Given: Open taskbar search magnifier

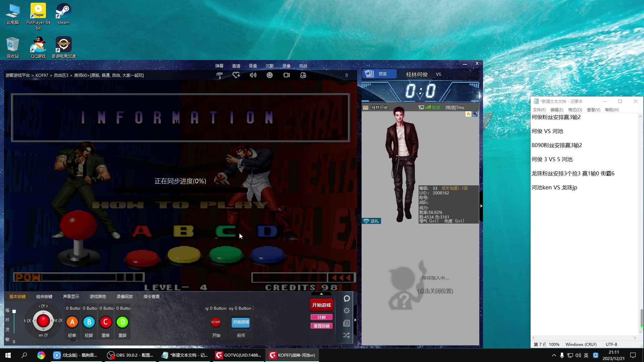Looking at the screenshot, I should pyautogui.click(x=24, y=355).
